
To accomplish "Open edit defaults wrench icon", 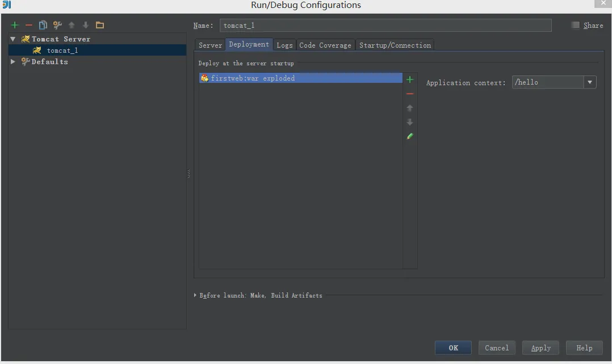I will 57,25.
